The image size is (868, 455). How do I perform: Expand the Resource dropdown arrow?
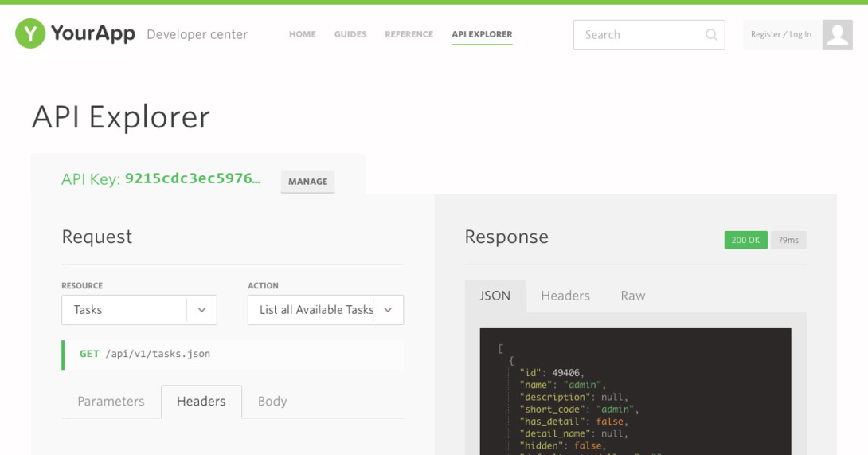(x=201, y=310)
